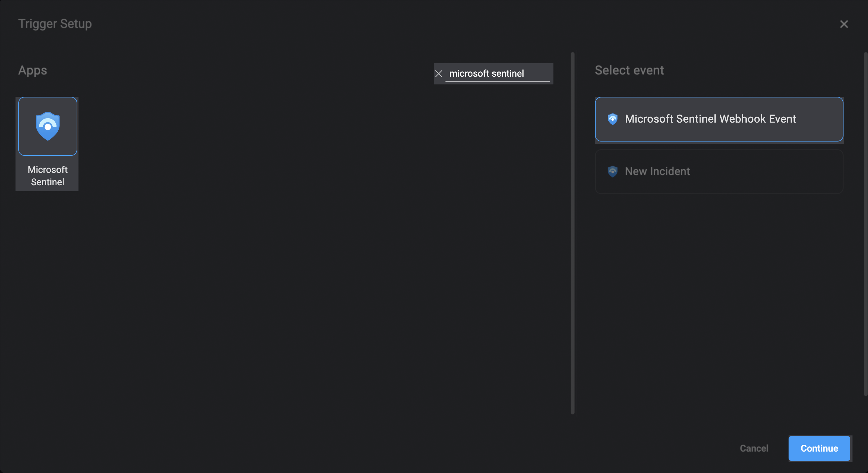Click the Microsoft Sentinel app label text
Image resolution: width=868 pixels, height=473 pixels.
tap(47, 176)
